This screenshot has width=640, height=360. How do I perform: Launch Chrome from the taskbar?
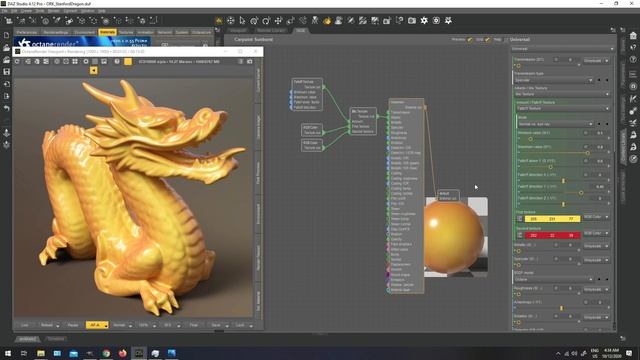click(106, 353)
